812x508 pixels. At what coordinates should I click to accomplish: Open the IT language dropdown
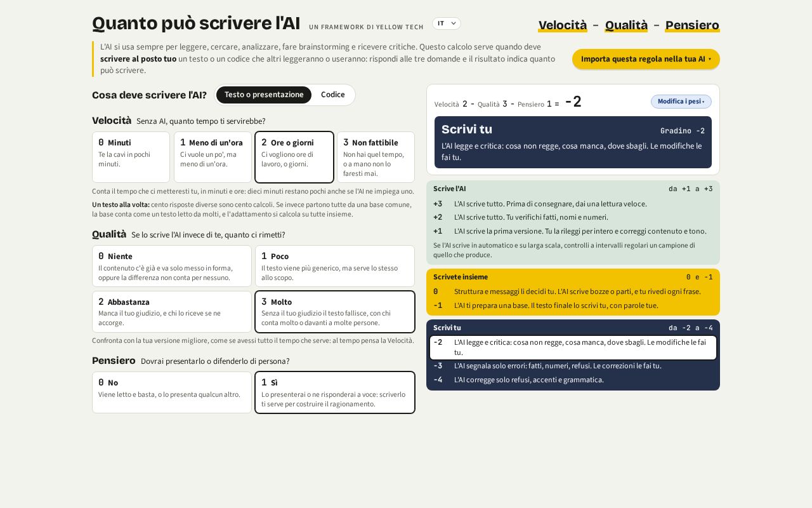pyautogui.click(x=447, y=23)
